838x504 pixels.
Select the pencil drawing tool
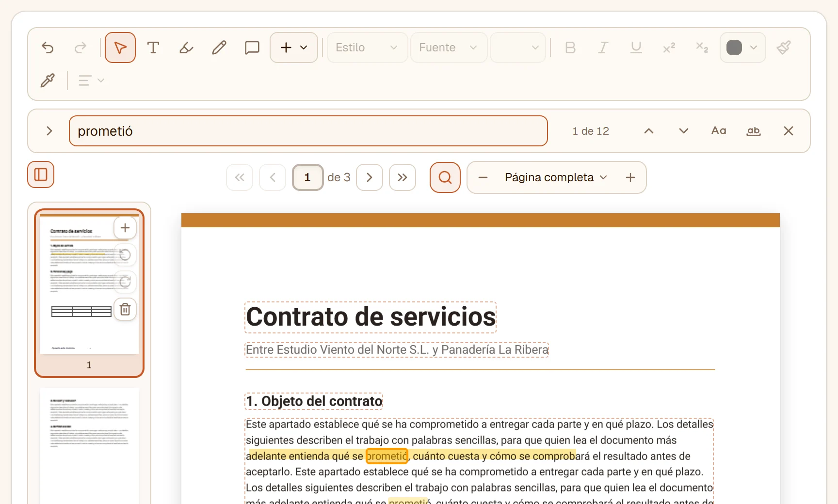(219, 47)
